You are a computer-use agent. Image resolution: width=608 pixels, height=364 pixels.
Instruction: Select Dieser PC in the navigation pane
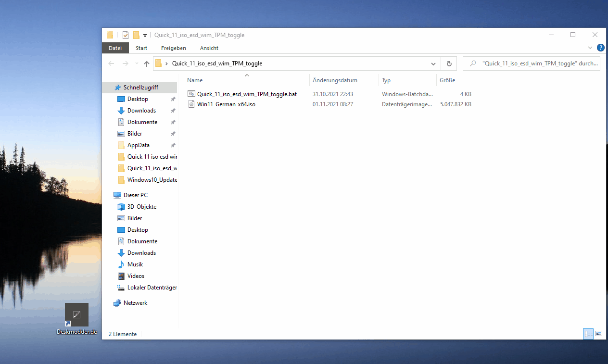click(x=135, y=195)
